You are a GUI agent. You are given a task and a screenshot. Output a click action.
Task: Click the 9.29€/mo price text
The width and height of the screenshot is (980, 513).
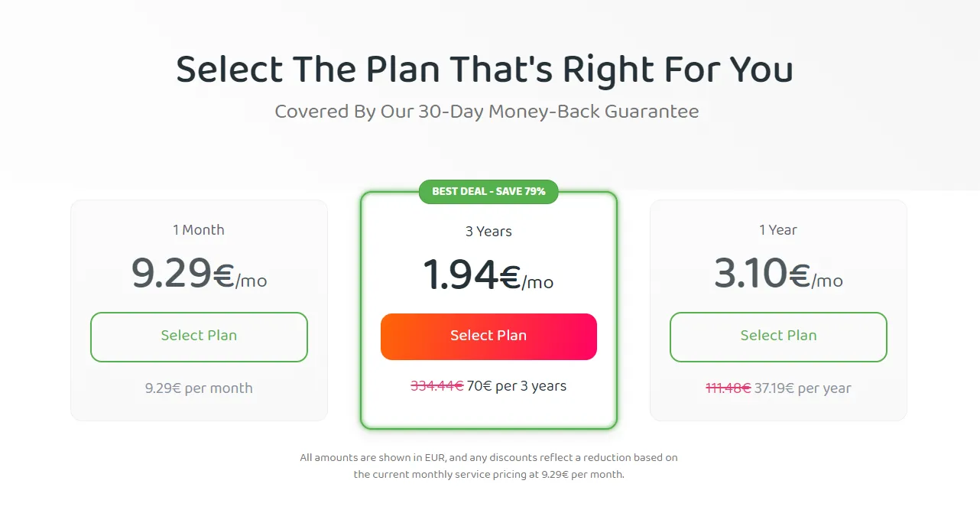coord(199,272)
